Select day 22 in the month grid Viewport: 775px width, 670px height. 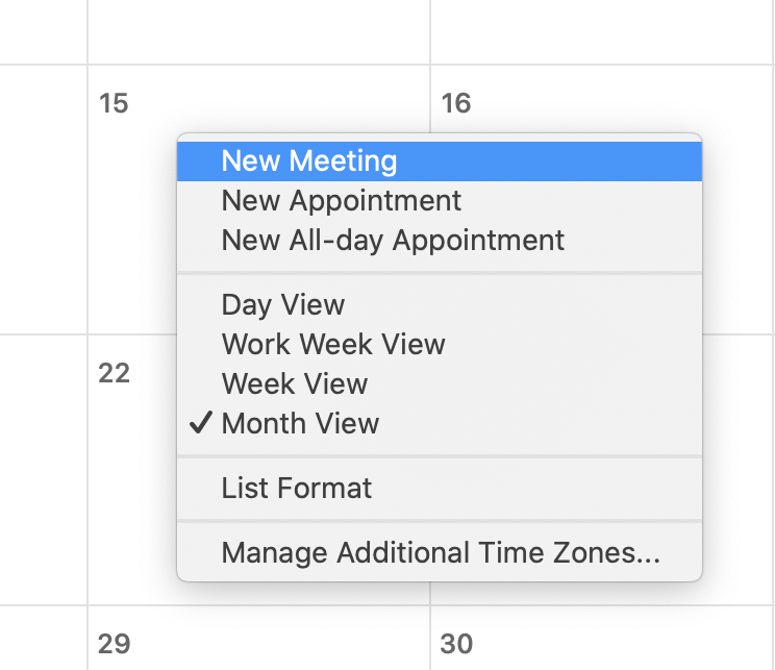click(x=114, y=374)
